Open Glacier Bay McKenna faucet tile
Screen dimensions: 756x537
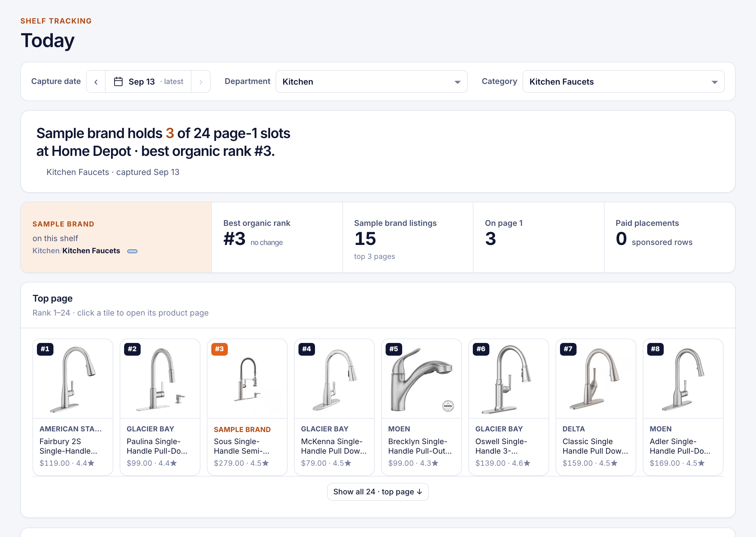point(334,407)
